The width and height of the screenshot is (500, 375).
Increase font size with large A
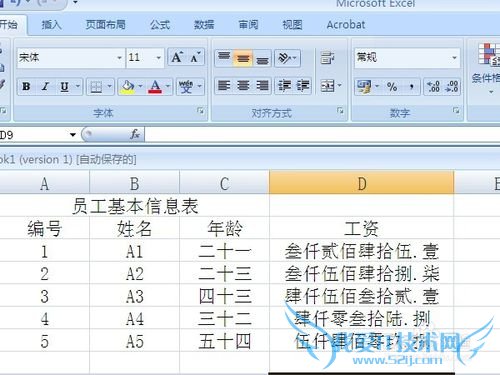click(177, 57)
